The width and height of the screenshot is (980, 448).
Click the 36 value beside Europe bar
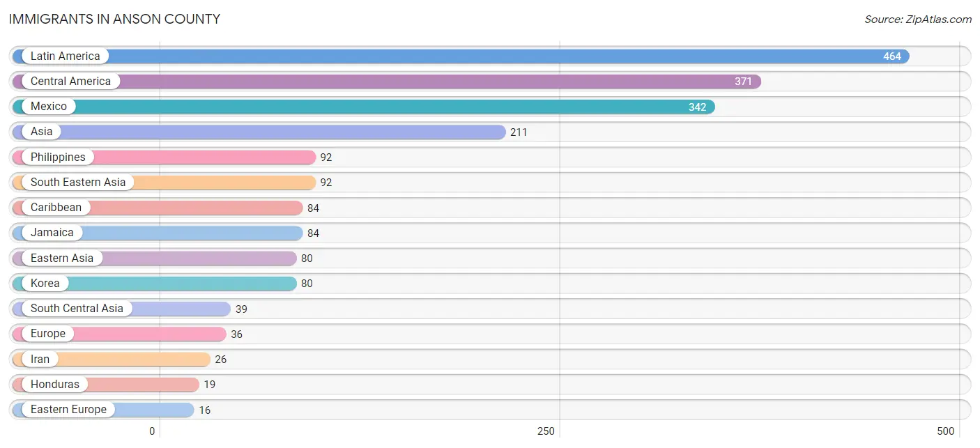click(237, 334)
